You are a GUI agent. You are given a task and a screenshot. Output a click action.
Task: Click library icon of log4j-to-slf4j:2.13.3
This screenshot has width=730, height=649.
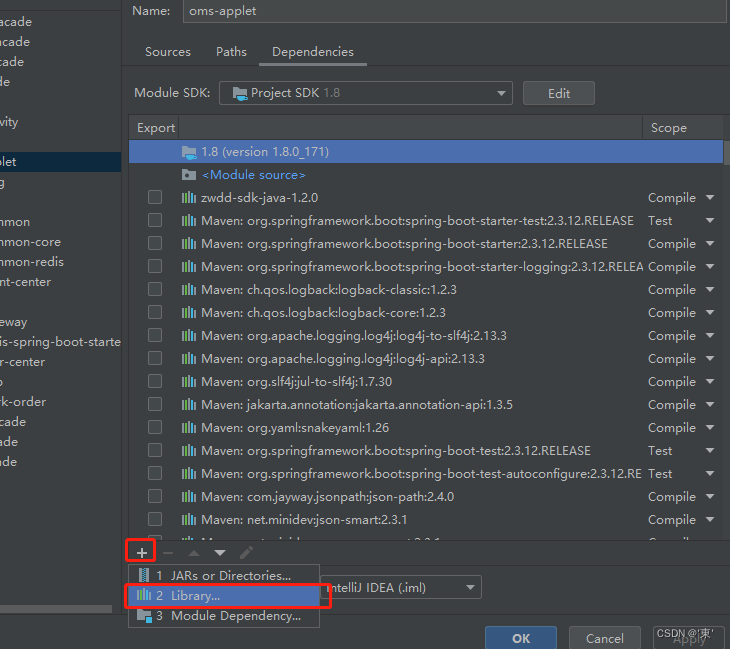pos(189,336)
